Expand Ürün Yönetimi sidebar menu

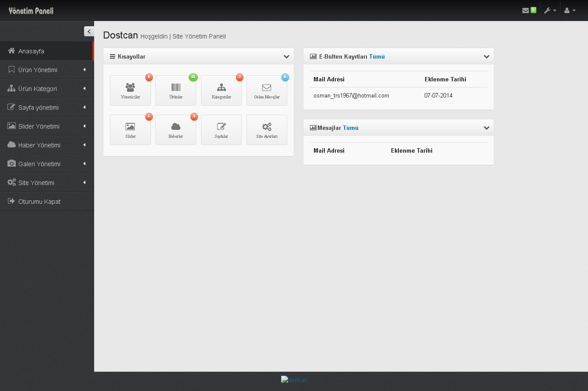click(x=47, y=70)
